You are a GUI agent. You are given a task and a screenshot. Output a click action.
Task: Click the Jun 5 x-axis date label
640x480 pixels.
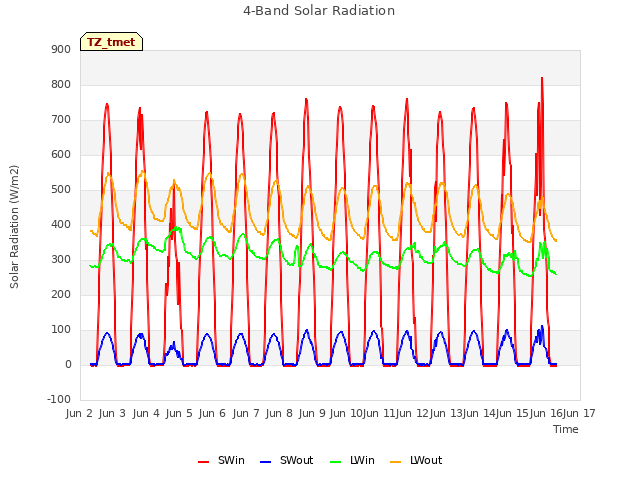click(179, 413)
